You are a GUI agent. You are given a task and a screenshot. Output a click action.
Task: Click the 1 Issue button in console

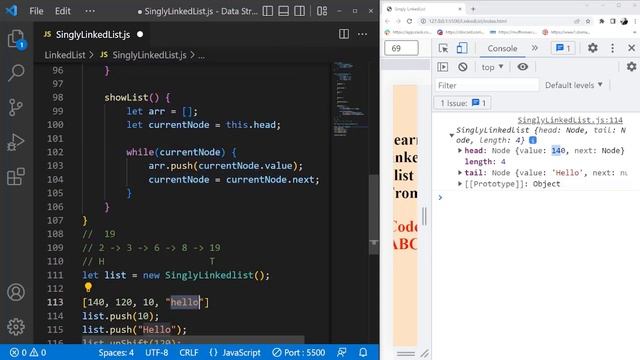tap(462, 103)
